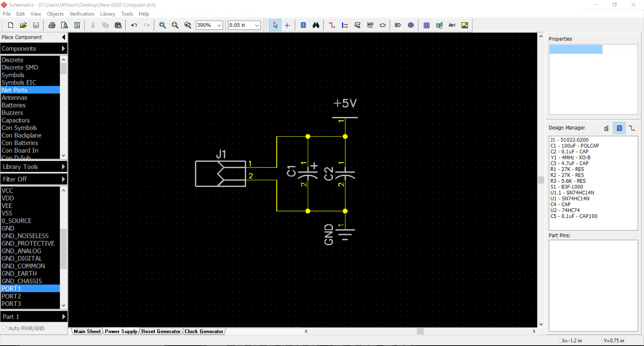Select GND_DIGITAL in the parts list
Image resolution: width=644 pixels, height=346 pixels.
pyautogui.click(x=22, y=258)
